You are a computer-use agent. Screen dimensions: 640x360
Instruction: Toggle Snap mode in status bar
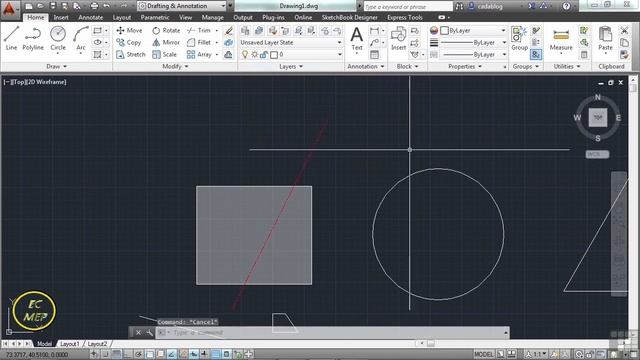[105, 354]
